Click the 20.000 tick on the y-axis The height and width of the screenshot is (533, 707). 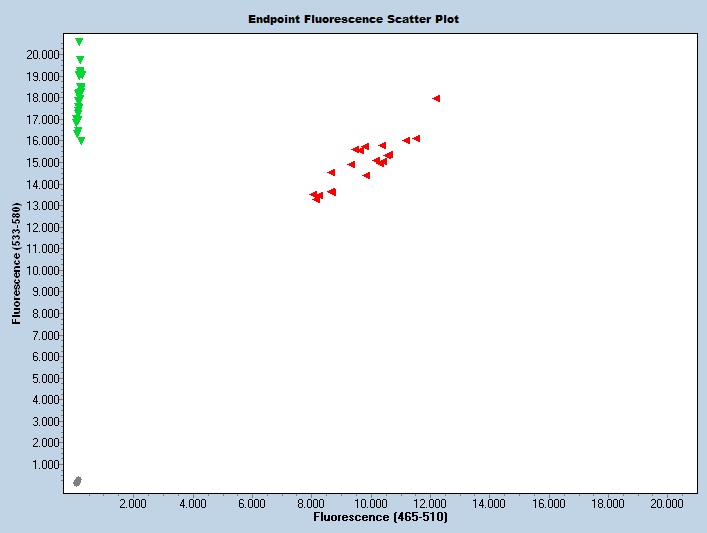[43, 54]
